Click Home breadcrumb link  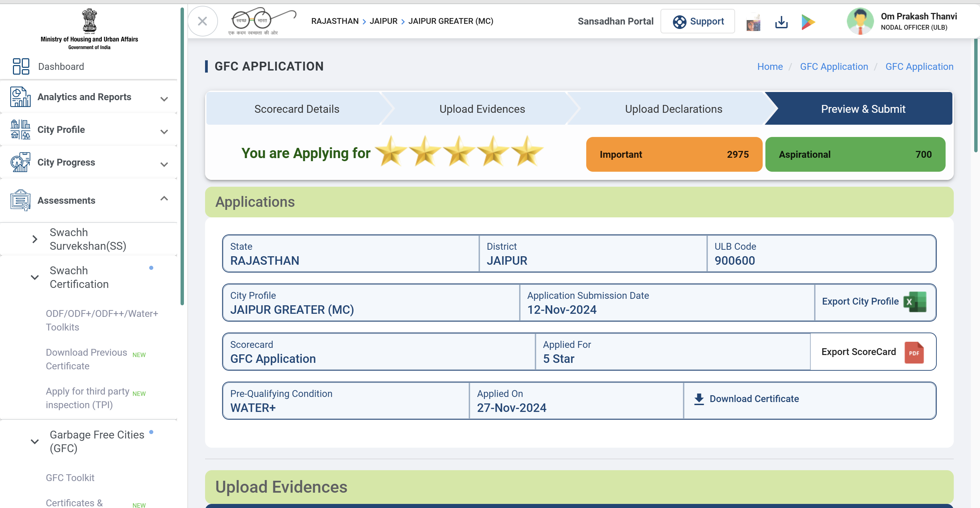point(769,66)
